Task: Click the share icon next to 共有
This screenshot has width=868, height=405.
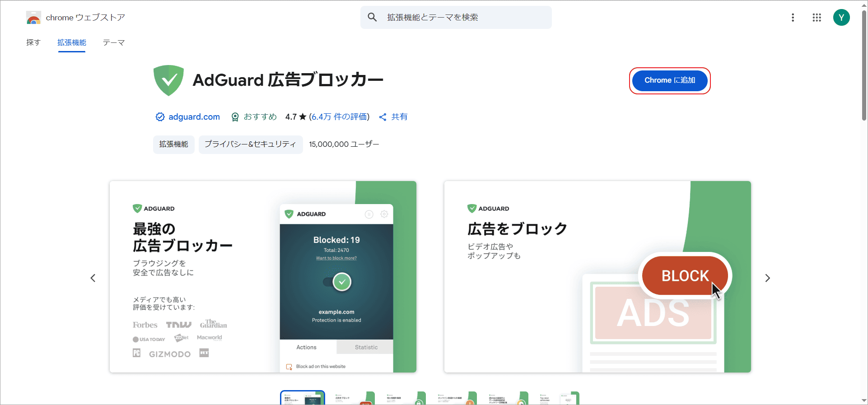Action: pyautogui.click(x=383, y=117)
